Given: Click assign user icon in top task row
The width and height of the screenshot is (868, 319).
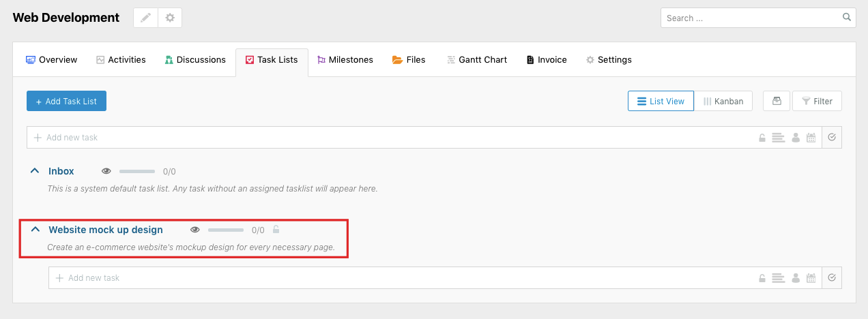Looking at the screenshot, I should (x=795, y=138).
